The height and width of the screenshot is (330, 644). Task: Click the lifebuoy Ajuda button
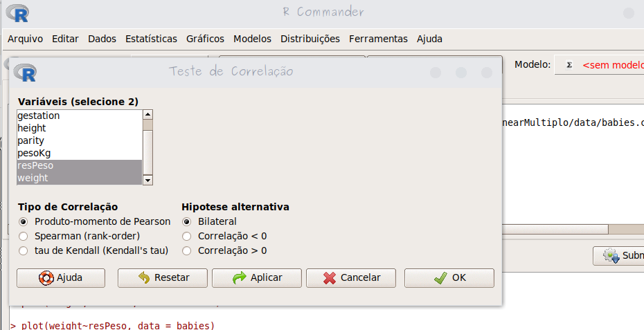point(61,277)
